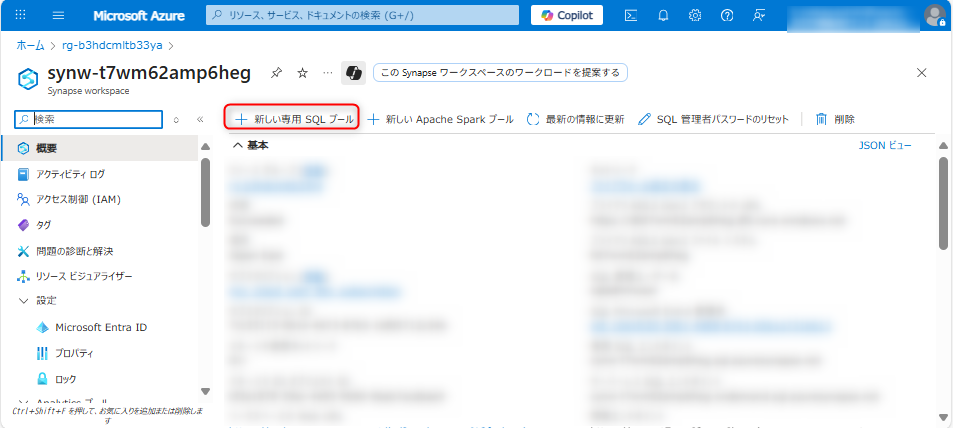
Task: Click 最新の情報に更新 refresh
Action: [576, 119]
